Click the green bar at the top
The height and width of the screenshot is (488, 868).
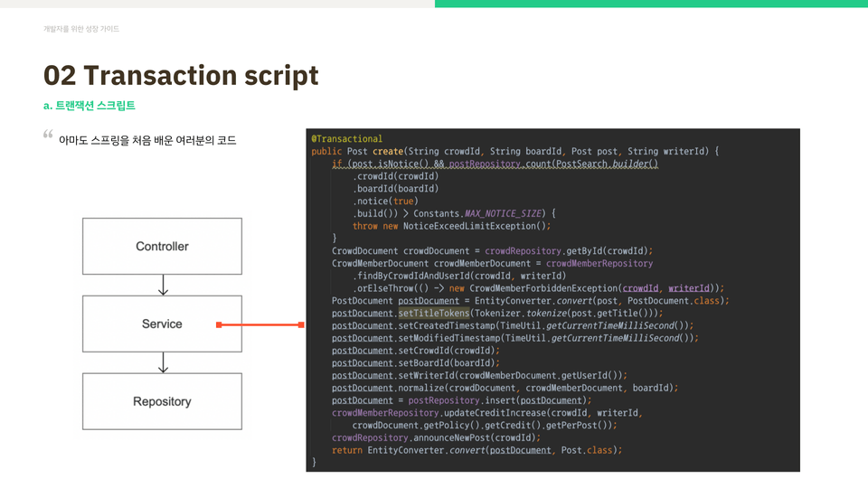click(651, 4)
